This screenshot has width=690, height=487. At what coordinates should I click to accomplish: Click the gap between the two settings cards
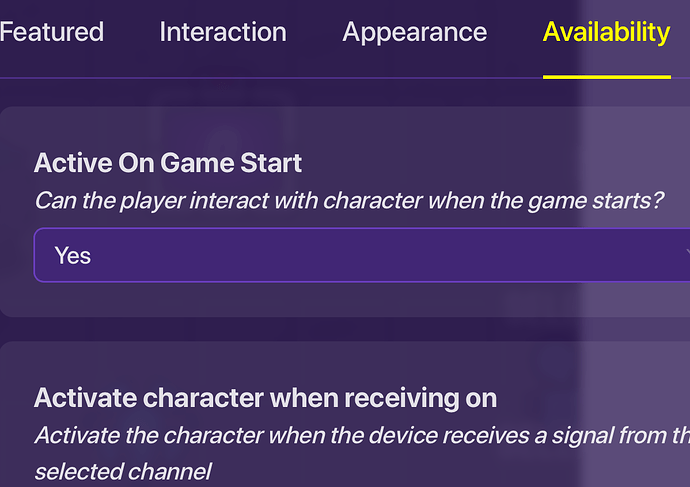pyautogui.click(x=300, y=329)
